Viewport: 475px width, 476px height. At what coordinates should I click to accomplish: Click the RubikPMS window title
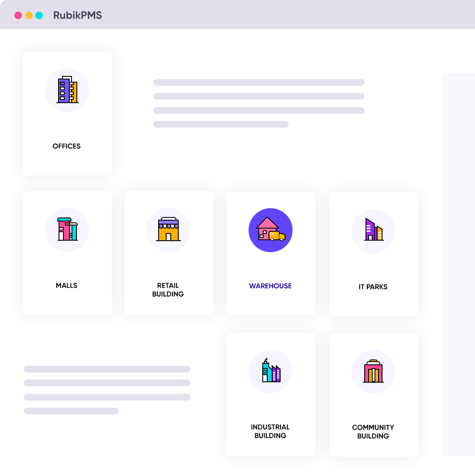click(77, 15)
